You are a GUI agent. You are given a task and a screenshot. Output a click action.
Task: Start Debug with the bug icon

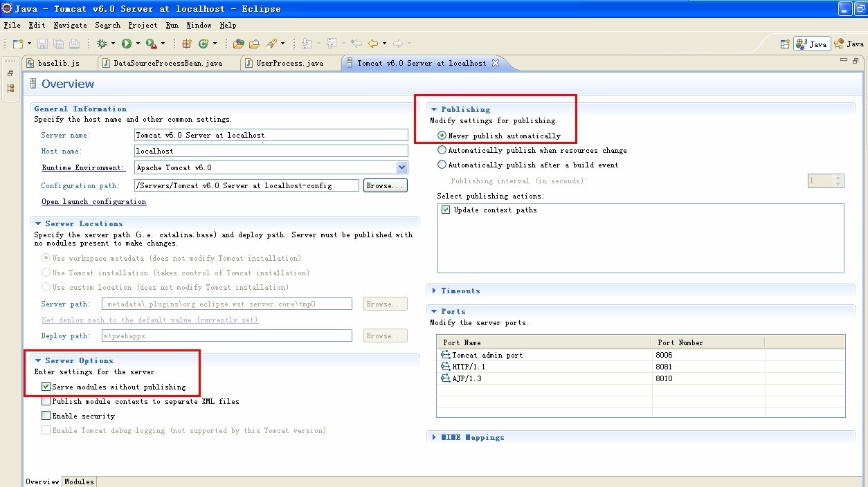click(x=102, y=44)
